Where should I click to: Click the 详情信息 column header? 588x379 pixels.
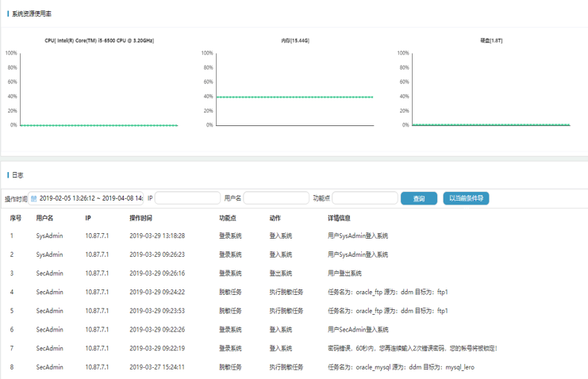(339, 217)
